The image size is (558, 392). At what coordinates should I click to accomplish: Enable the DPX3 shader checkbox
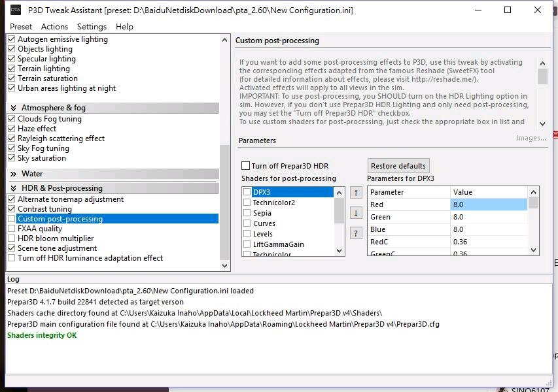tap(247, 192)
